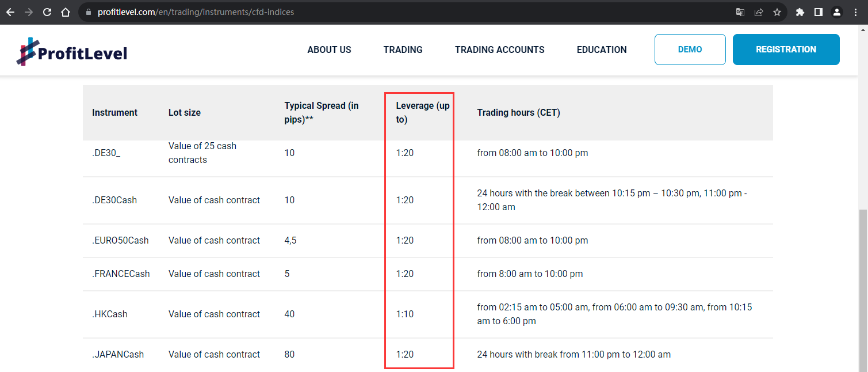
Task: Click the ProfitLevel logo
Action: (x=72, y=51)
